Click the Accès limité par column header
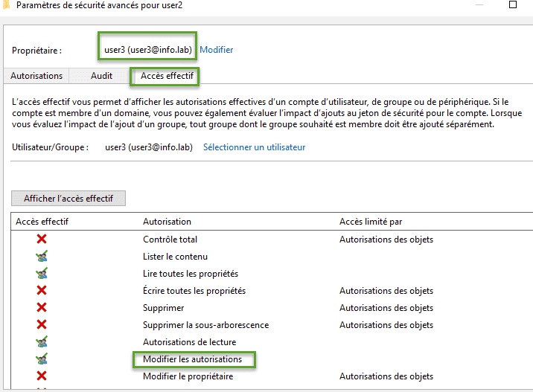533x392 pixels. [371, 222]
